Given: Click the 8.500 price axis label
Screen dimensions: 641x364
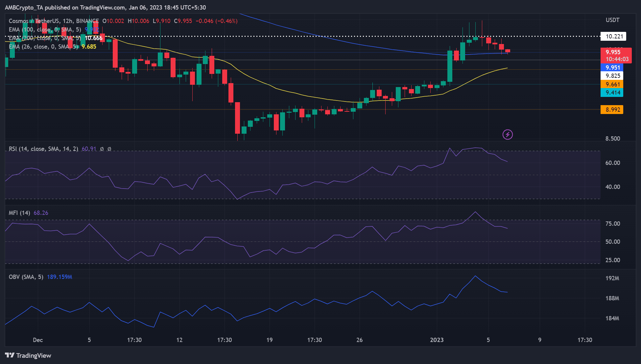Looking at the screenshot, I should point(613,139).
